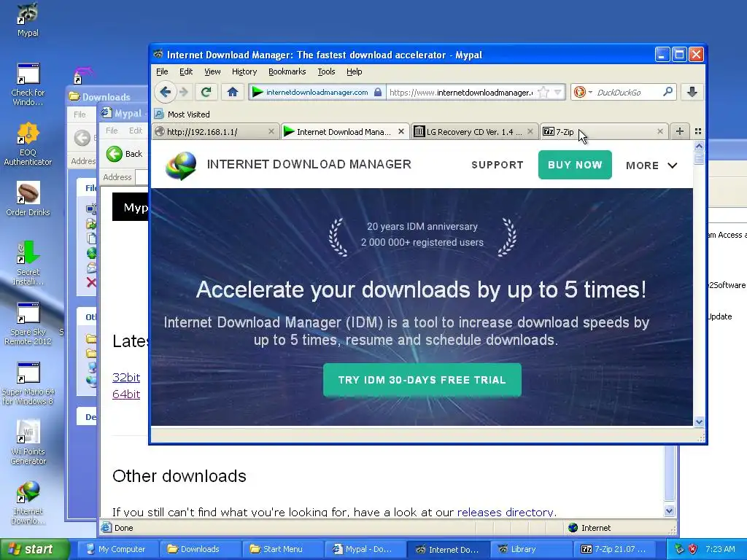Open the tab groups grid icon
747x560 pixels.
click(x=698, y=131)
